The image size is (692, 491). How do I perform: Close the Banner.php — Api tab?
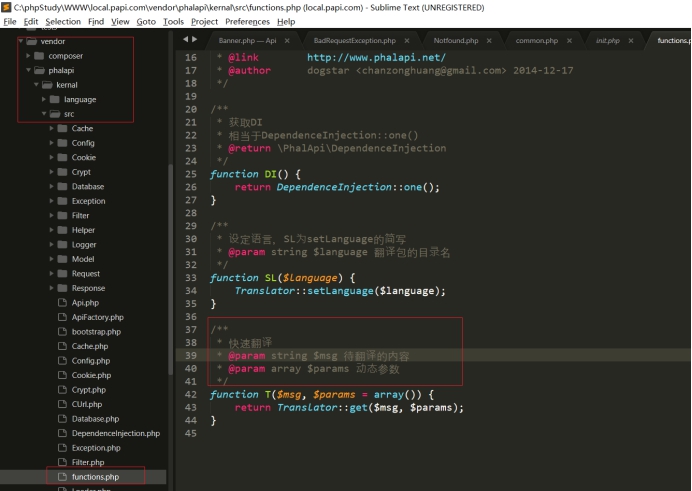point(287,41)
